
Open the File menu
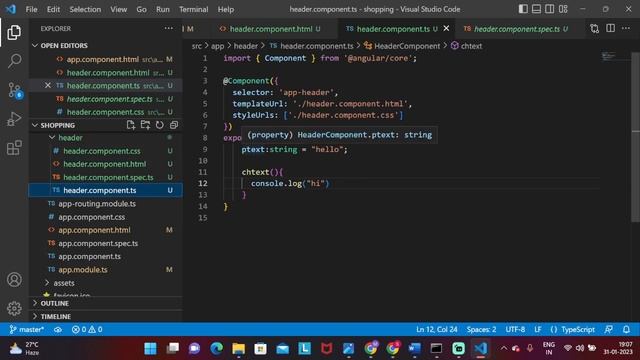click(31, 9)
